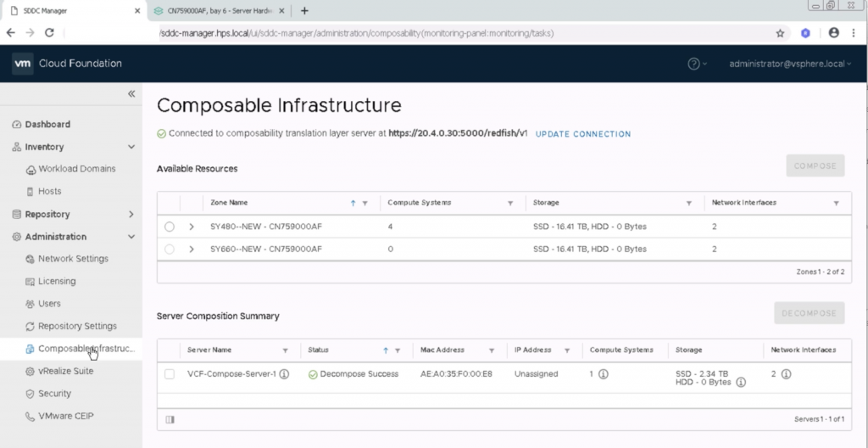The height and width of the screenshot is (448, 868).
Task: Open the help question mark icon
Action: [x=693, y=64]
